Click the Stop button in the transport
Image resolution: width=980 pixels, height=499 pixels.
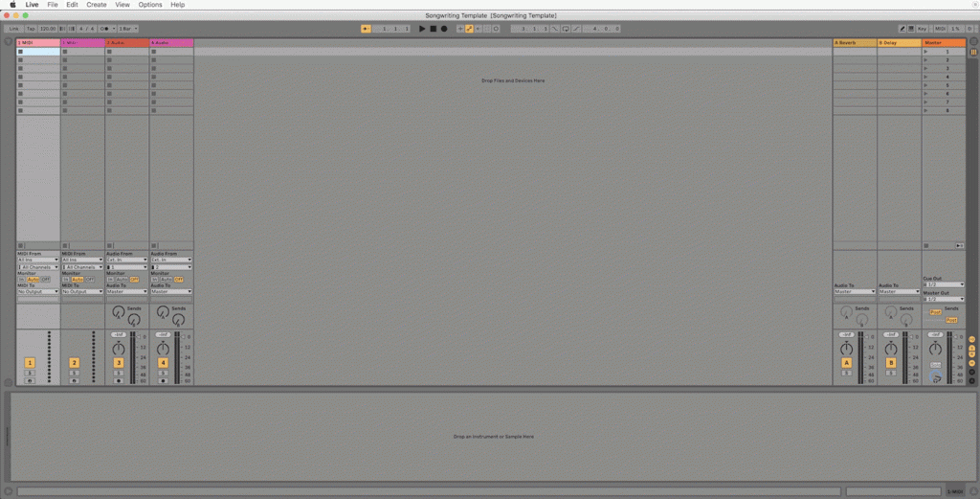click(433, 29)
